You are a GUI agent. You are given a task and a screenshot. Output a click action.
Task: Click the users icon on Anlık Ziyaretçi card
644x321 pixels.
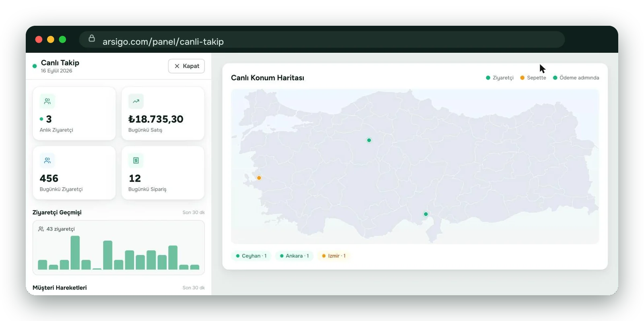click(47, 101)
